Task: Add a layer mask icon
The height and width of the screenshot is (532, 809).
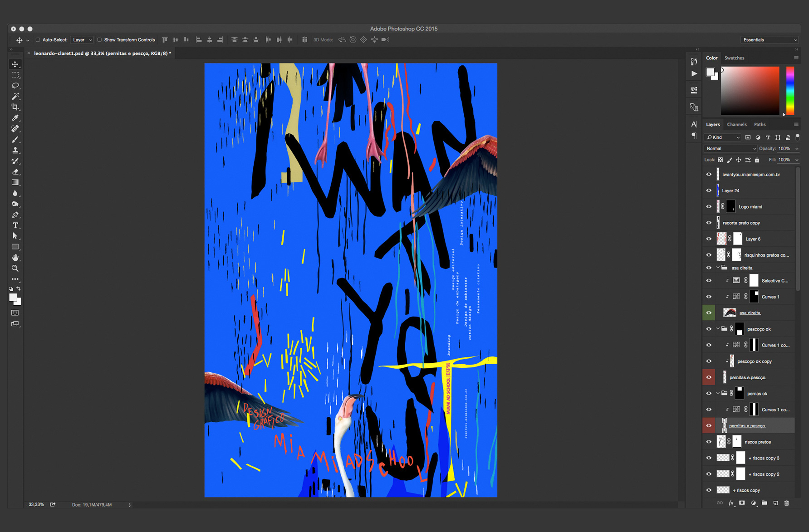Action: [742, 503]
